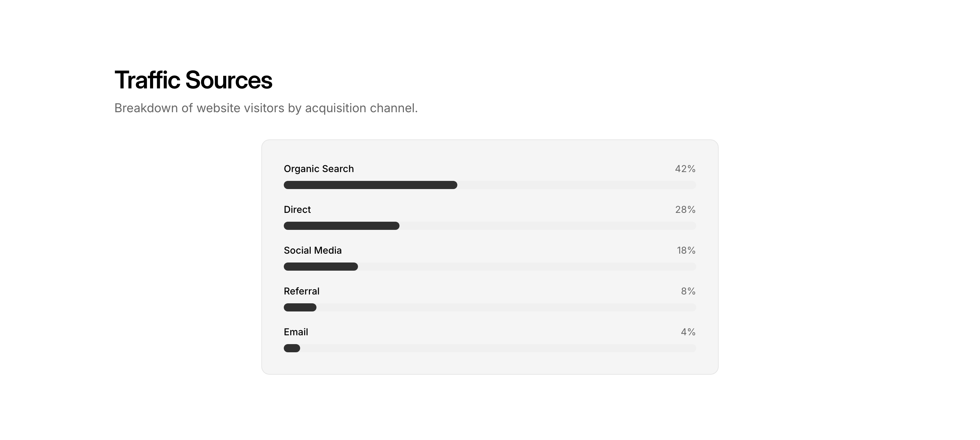The width and height of the screenshot is (980, 440).
Task: Click the filled Organic Search progress bar
Action: point(370,185)
